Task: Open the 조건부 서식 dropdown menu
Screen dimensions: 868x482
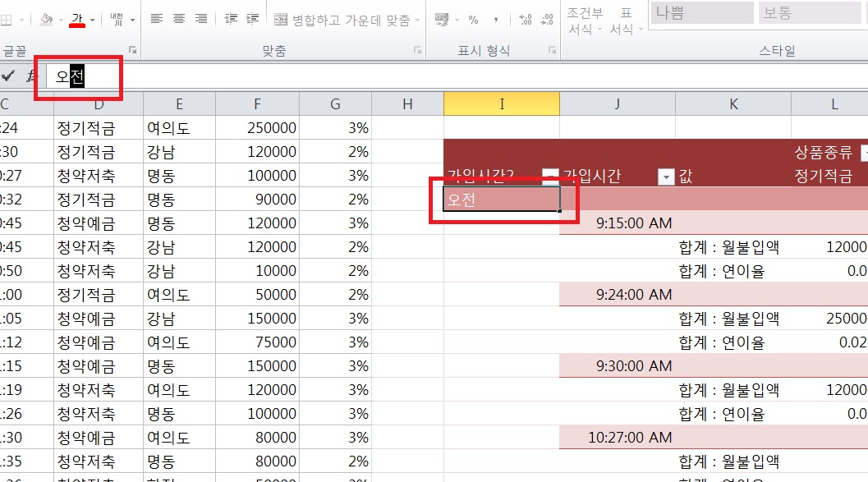Action: coord(584,21)
